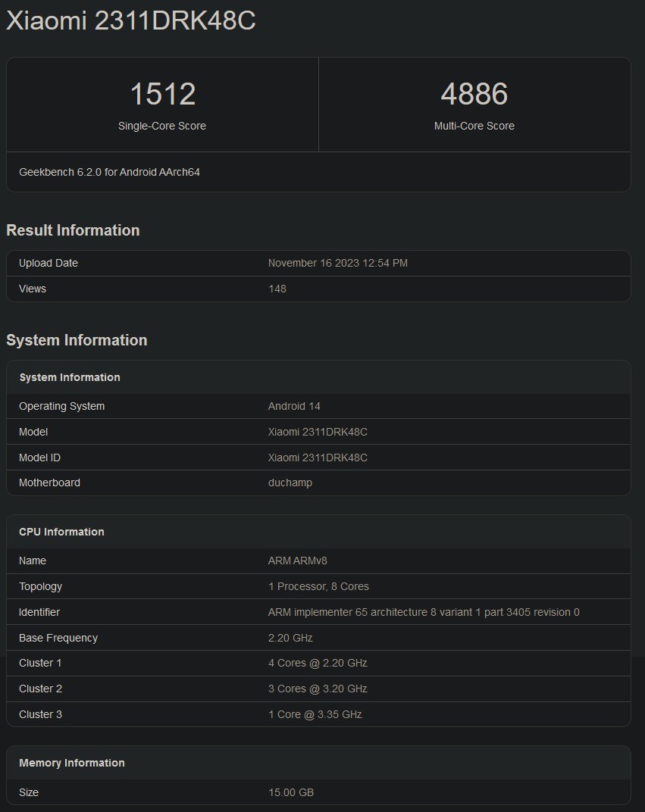645x812 pixels.
Task: Click the 'Base Frequency' row label
Action: (58, 638)
